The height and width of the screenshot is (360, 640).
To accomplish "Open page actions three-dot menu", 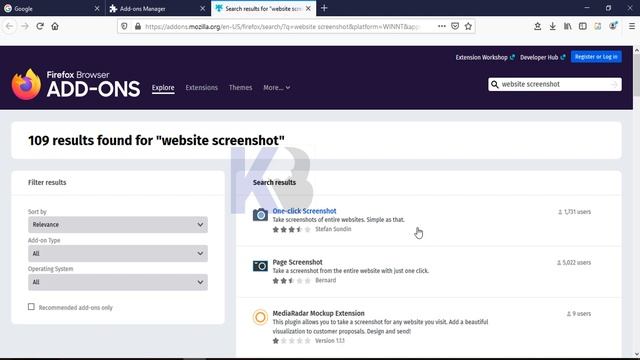I will pos(442,26).
